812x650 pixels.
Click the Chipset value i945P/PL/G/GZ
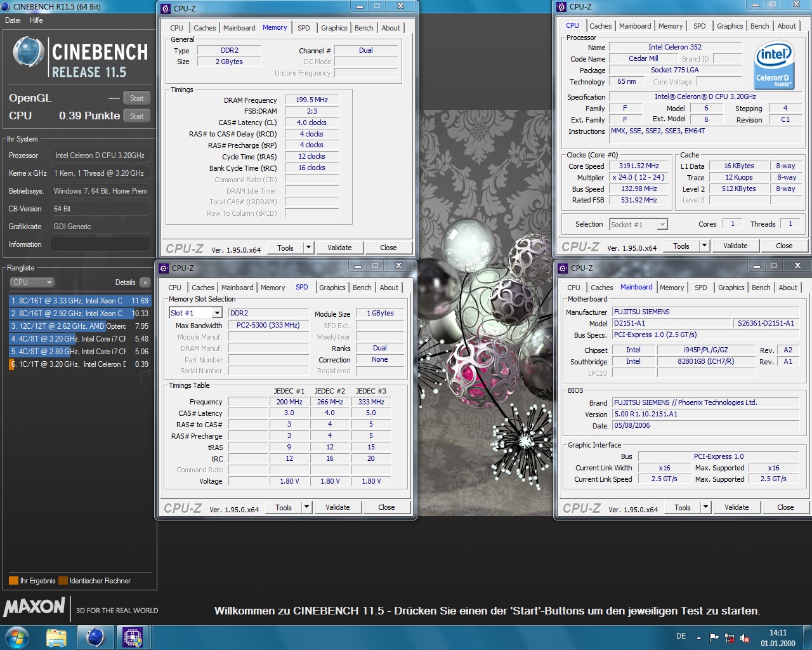click(705, 350)
